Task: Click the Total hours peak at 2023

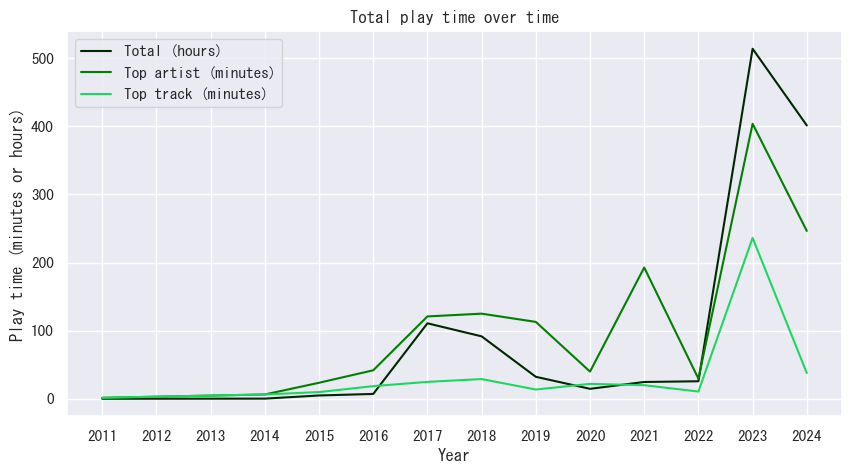Action: coord(753,49)
